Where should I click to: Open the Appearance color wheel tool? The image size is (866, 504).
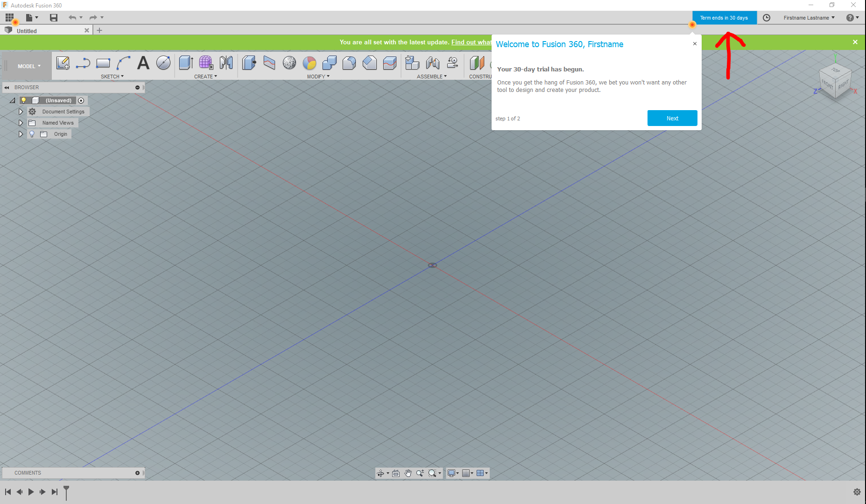pyautogui.click(x=309, y=63)
